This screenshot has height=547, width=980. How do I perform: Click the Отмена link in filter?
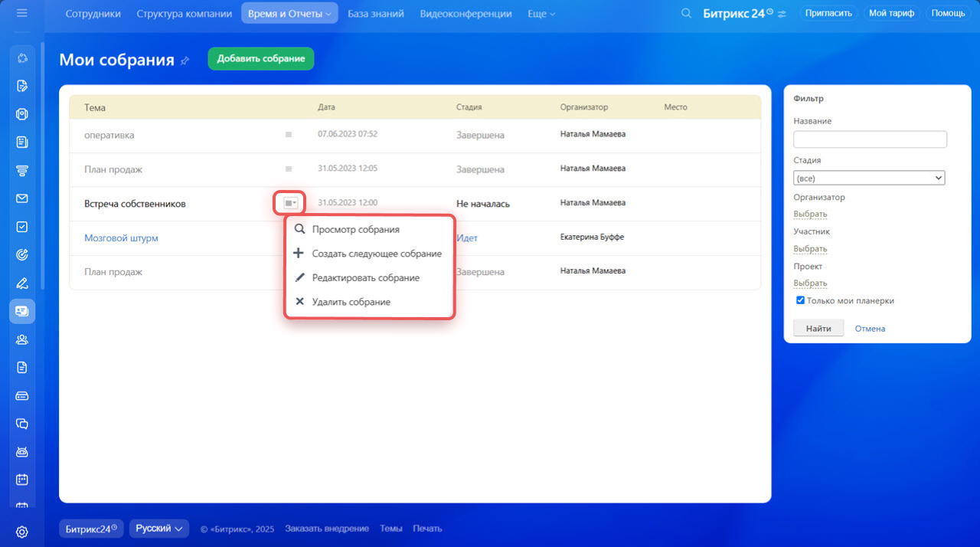pos(870,329)
